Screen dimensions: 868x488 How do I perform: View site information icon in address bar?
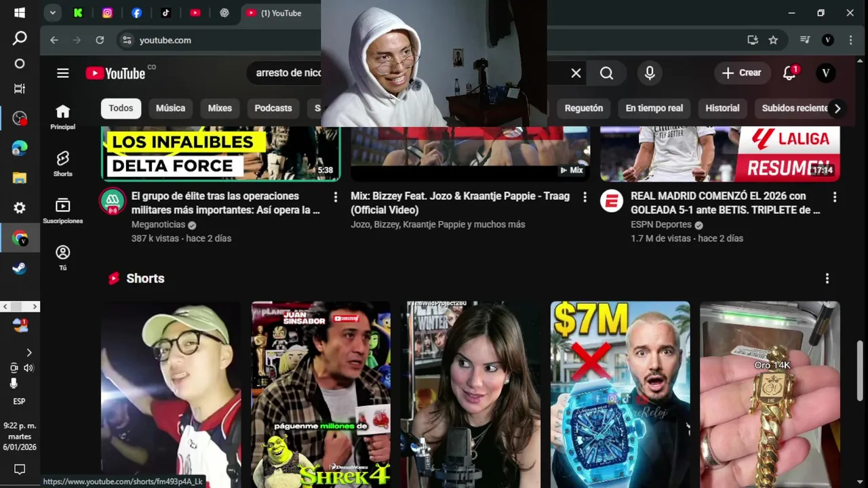click(x=127, y=40)
